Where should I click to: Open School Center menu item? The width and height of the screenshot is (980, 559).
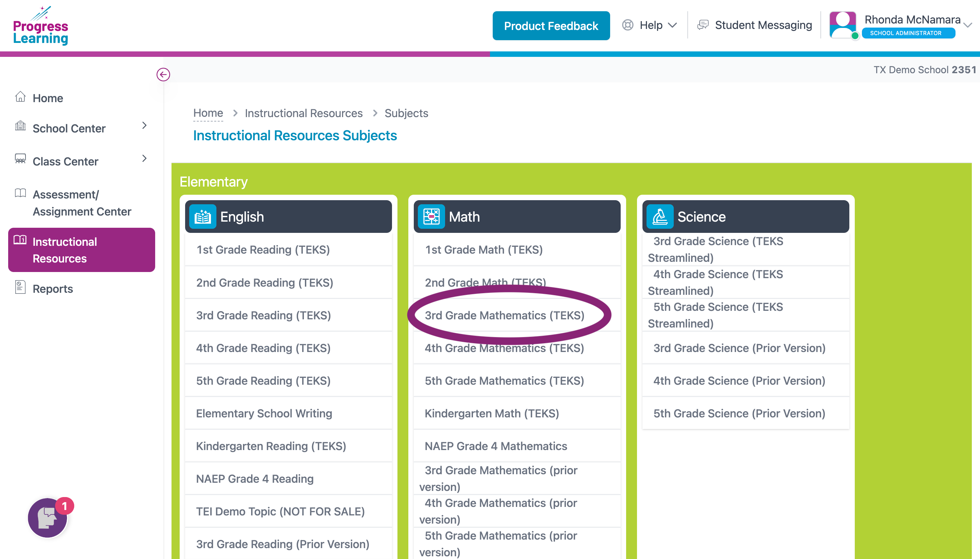pos(69,128)
